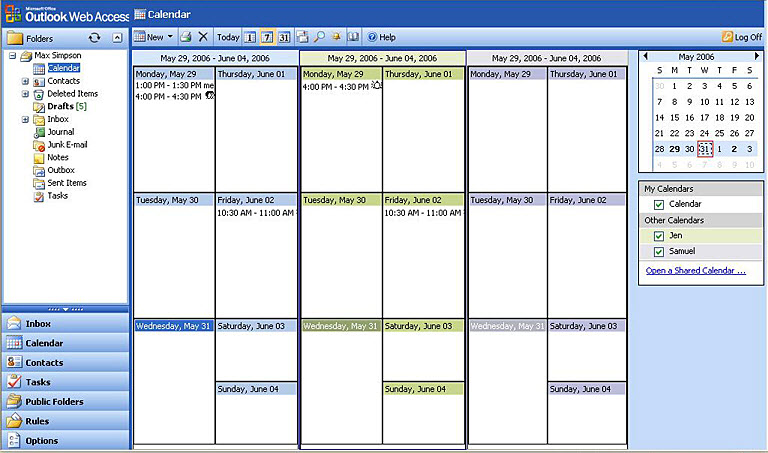This screenshot has height=453, width=768.
Task: Open 4:00 PM appointment in Jen's calendar
Action: (x=341, y=87)
